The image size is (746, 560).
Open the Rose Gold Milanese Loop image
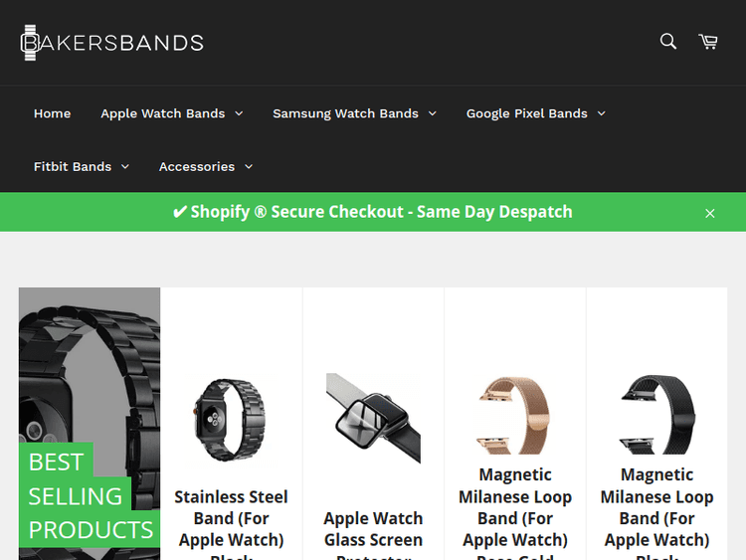[x=515, y=416]
